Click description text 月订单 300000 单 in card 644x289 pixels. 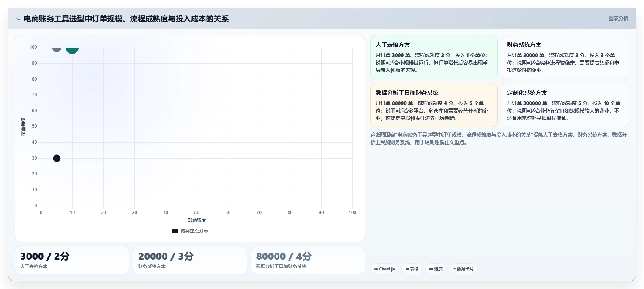(x=564, y=111)
